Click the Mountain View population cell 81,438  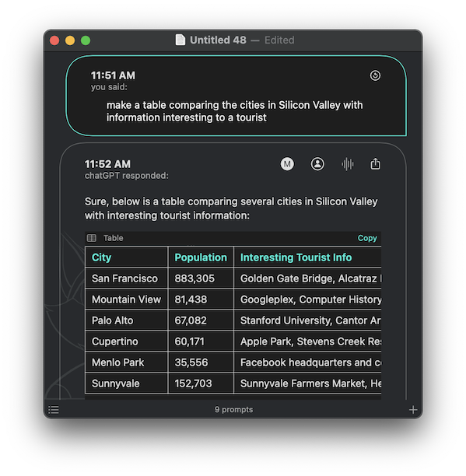tap(201, 299)
